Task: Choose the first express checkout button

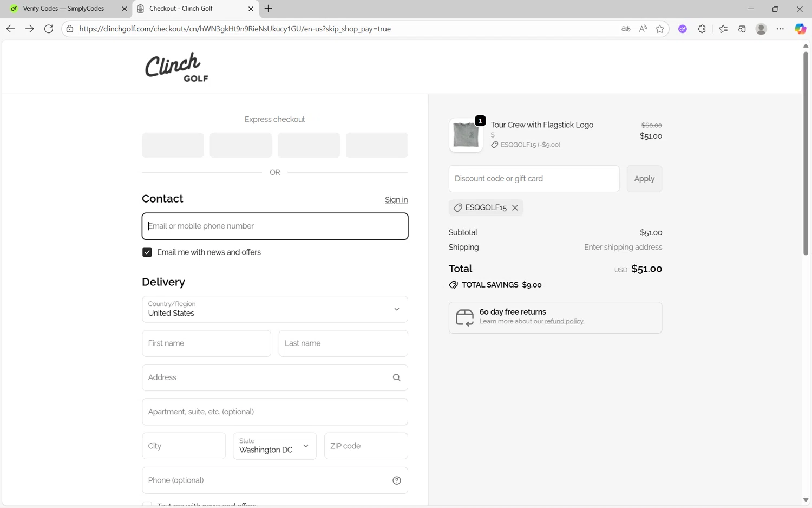Action: (173, 145)
